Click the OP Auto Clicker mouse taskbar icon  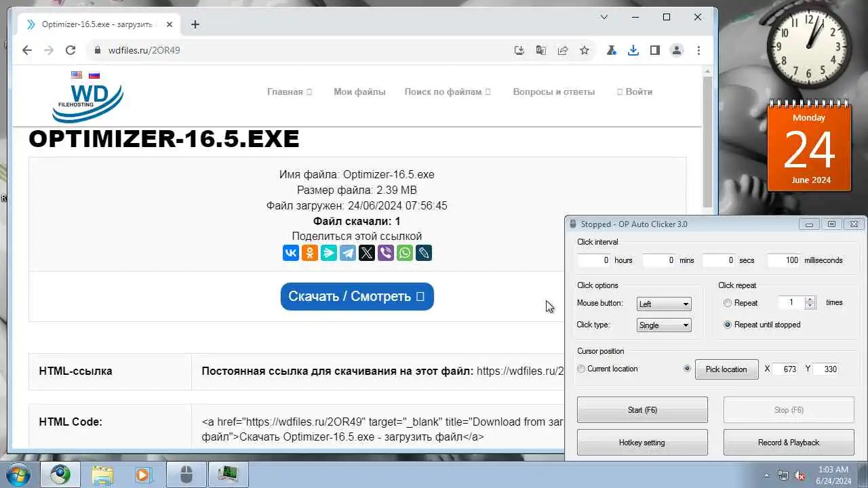[186, 474]
